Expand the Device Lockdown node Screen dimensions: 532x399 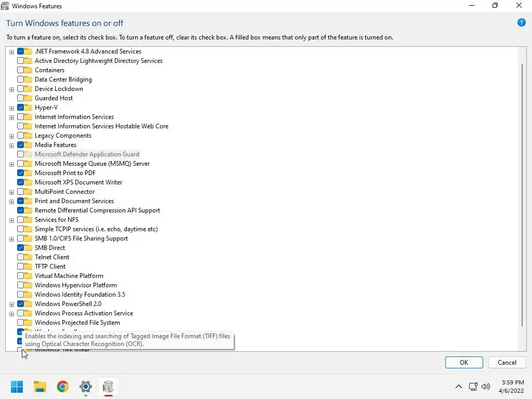pos(11,89)
